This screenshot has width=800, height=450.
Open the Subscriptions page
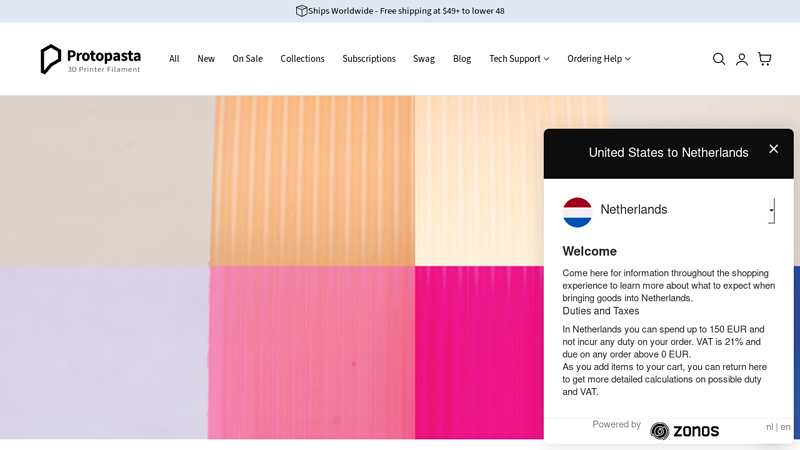pyautogui.click(x=369, y=59)
